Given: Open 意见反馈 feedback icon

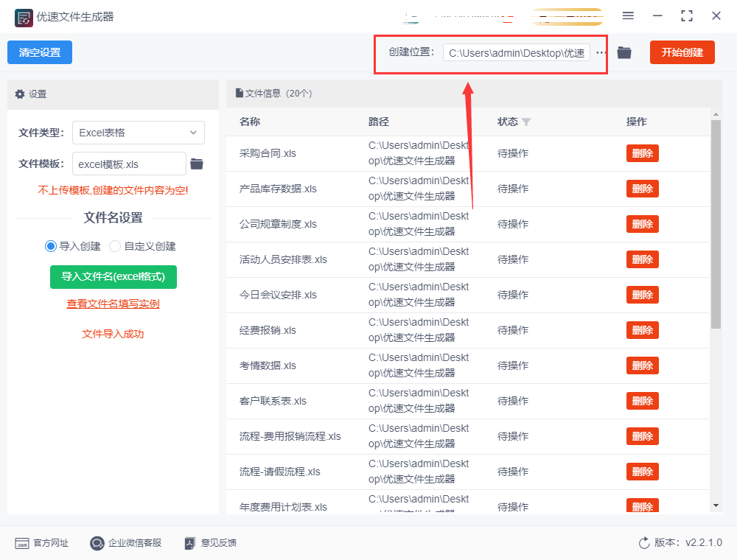Looking at the screenshot, I should click(x=190, y=543).
